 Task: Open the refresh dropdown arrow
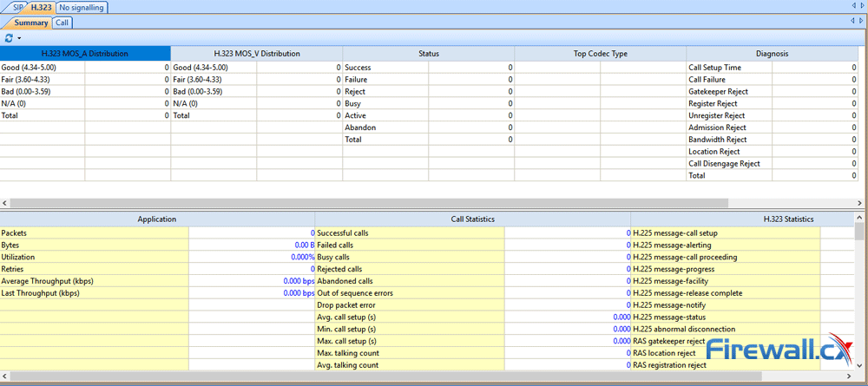point(19,39)
